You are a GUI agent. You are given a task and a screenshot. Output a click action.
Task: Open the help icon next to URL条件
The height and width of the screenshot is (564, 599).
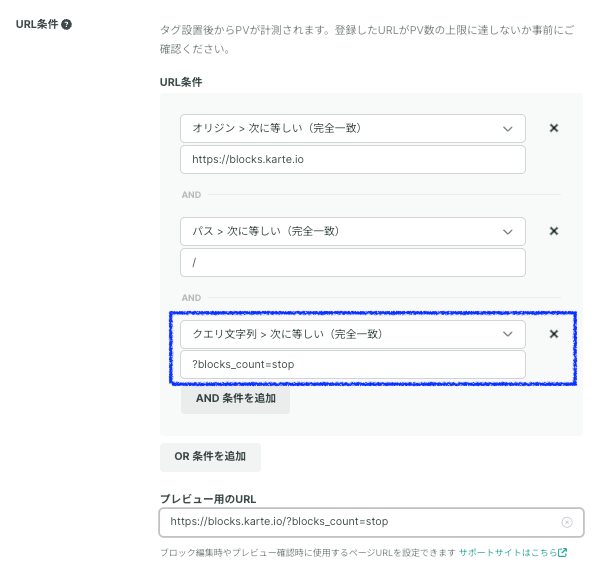tap(66, 24)
